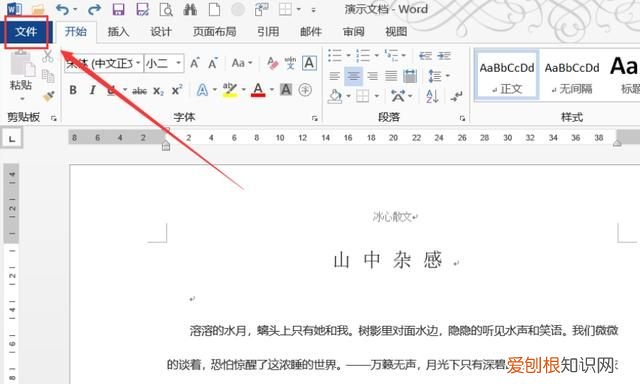Increase paragraph indent icon
This screenshot has height=384, width=640.
[x=444, y=55]
